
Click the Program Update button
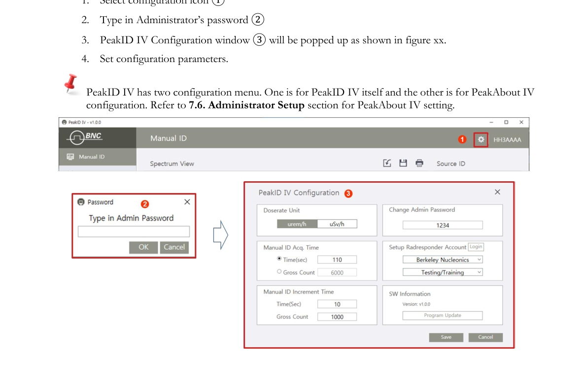tap(443, 315)
